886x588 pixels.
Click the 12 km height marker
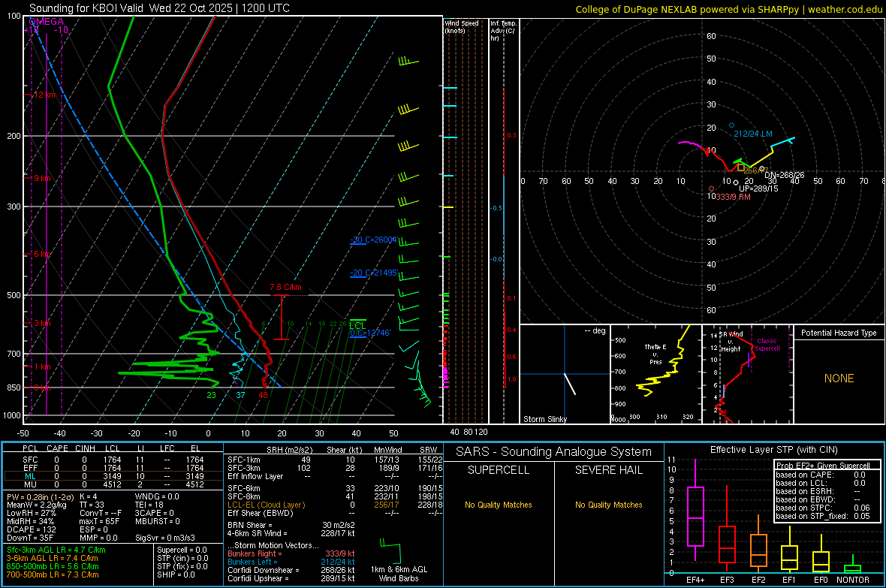(44, 95)
